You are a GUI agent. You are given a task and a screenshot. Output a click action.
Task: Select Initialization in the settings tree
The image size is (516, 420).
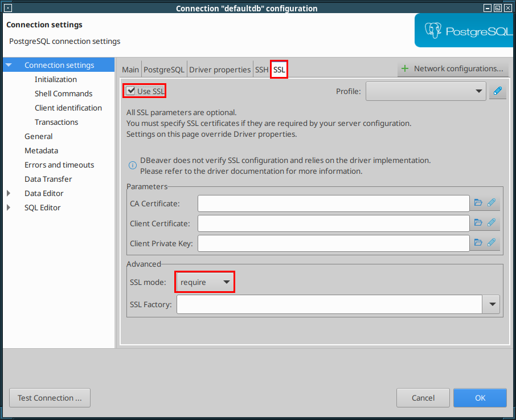pos(56,79)
